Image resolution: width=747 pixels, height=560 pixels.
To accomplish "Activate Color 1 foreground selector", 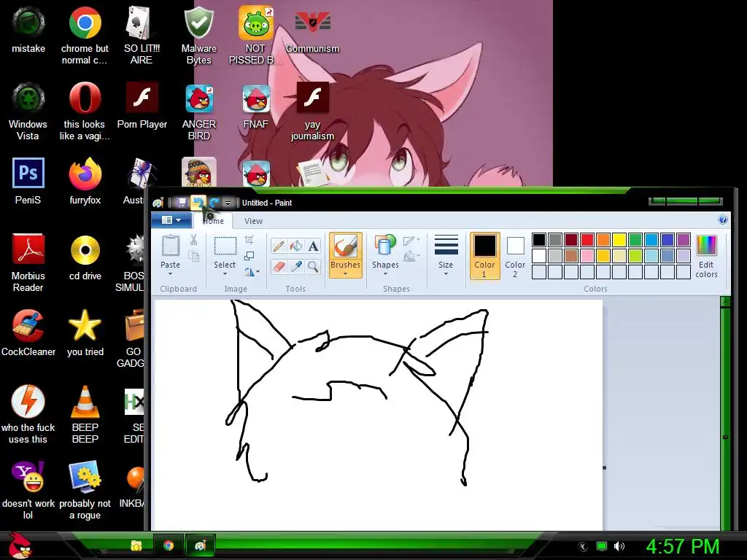I will pos(484,255).
